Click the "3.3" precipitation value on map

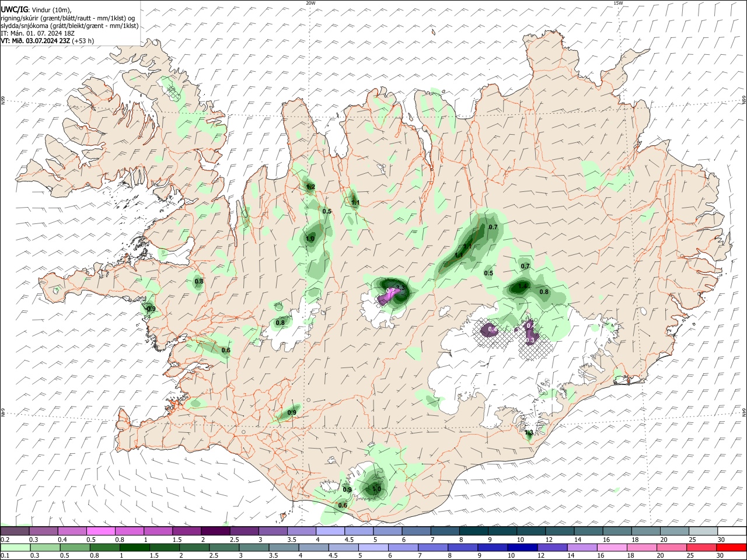click(400, 288)
